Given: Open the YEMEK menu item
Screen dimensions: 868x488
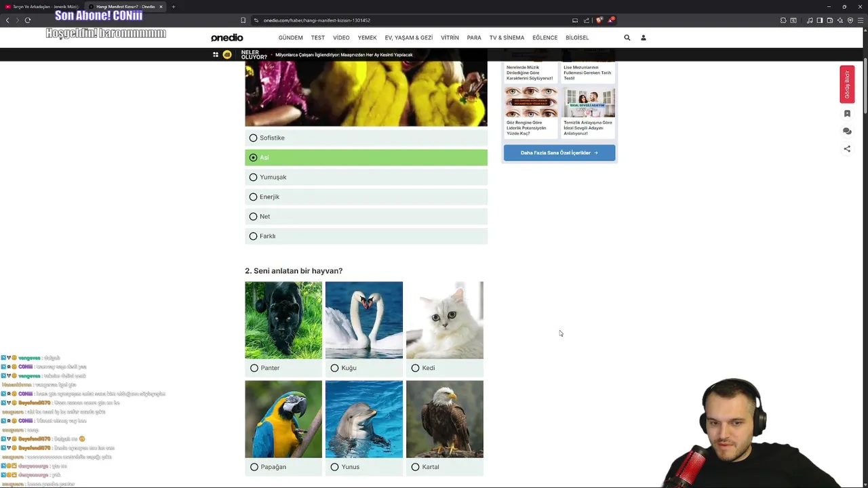Looking at the screenshot, I should tap(367, 38).
